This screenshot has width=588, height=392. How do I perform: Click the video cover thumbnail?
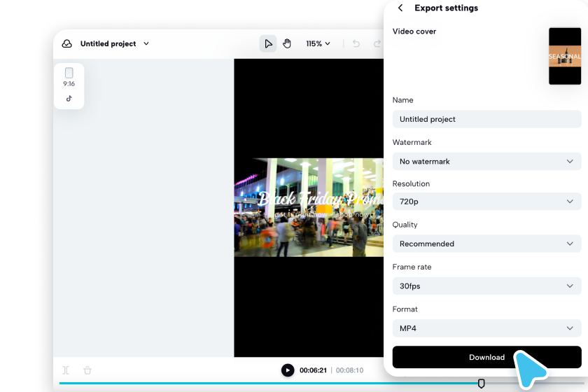click(x=565, y=56)
